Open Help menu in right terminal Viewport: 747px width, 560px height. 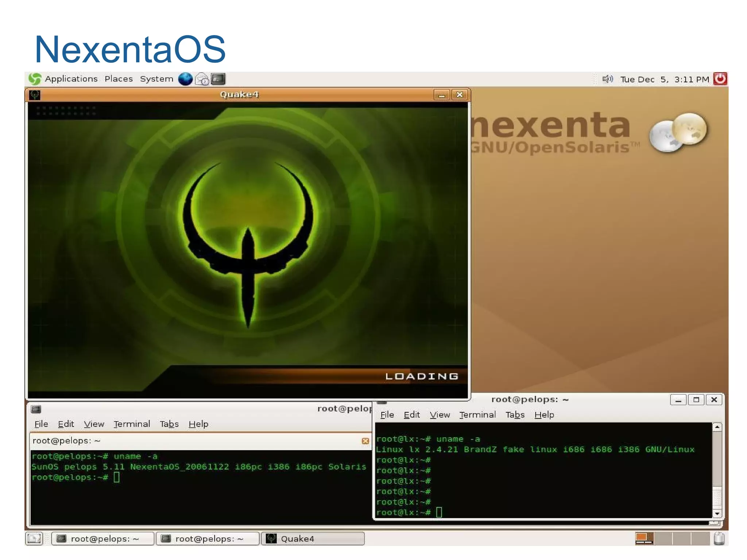tap(544, 415)
